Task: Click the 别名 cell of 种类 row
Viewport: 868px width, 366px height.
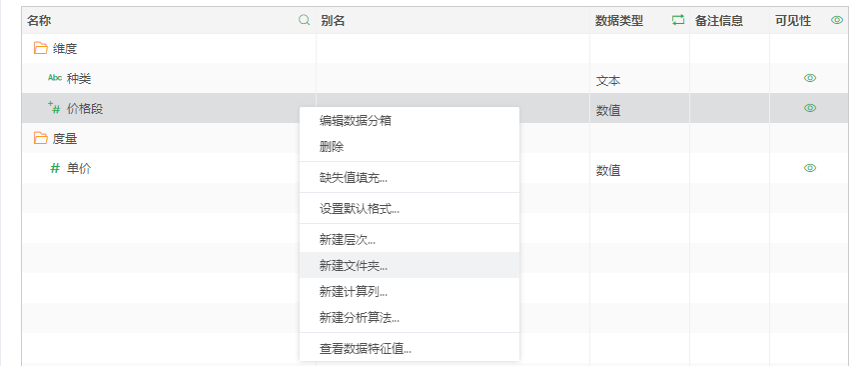Action: 452,78
